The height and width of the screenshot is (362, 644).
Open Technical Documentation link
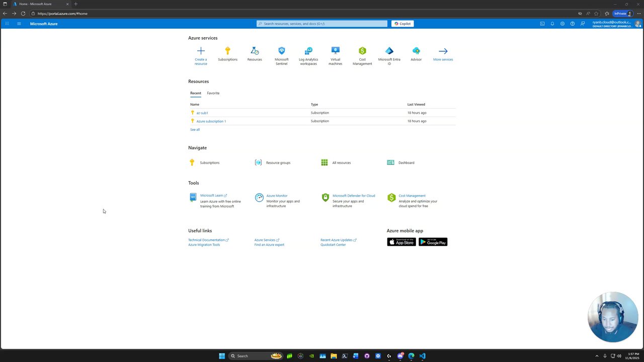click(x=208, y=240)
